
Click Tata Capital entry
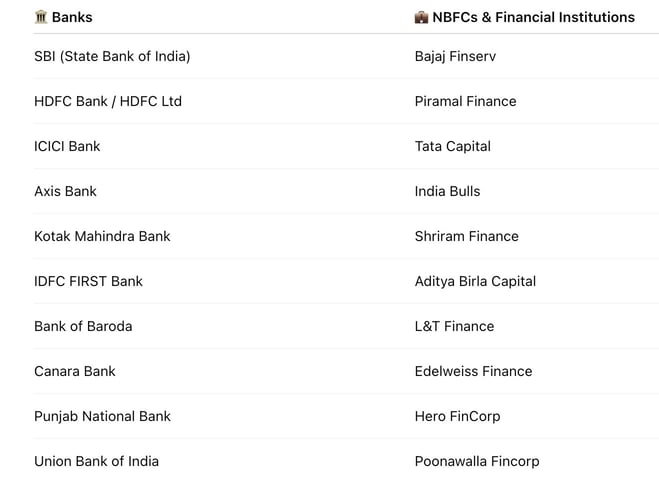click(x=453, y=146)
